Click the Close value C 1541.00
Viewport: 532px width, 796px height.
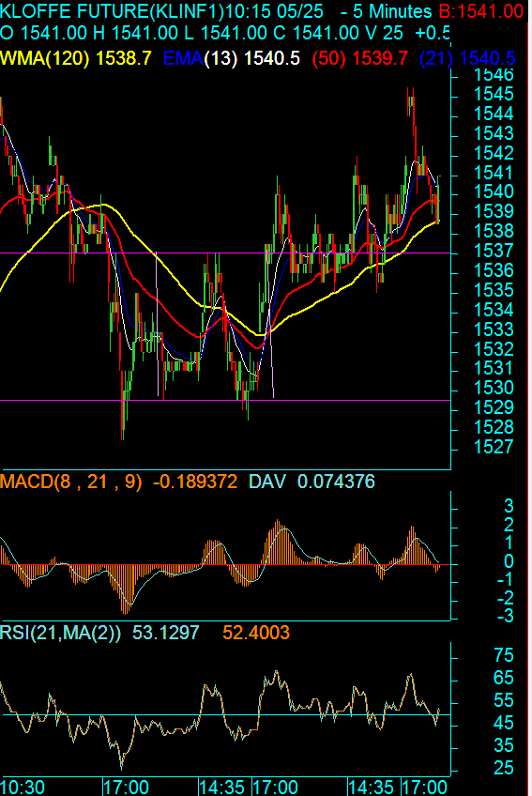[317, 33]
